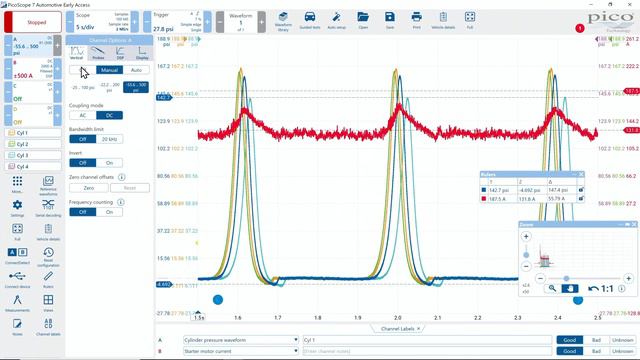Open Settings gear in sidebar
640x360 pixels.
coord(17,208)
